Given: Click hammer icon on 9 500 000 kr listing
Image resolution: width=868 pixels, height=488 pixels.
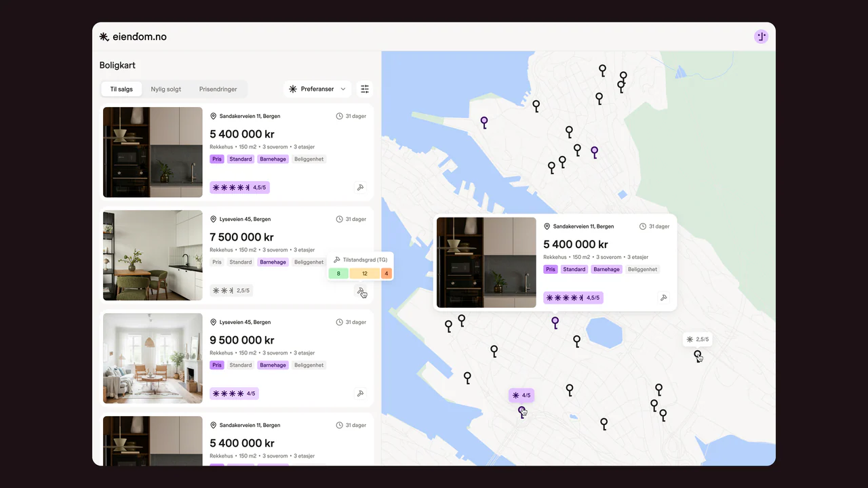Looking at the screenshot, I should 360,393.
